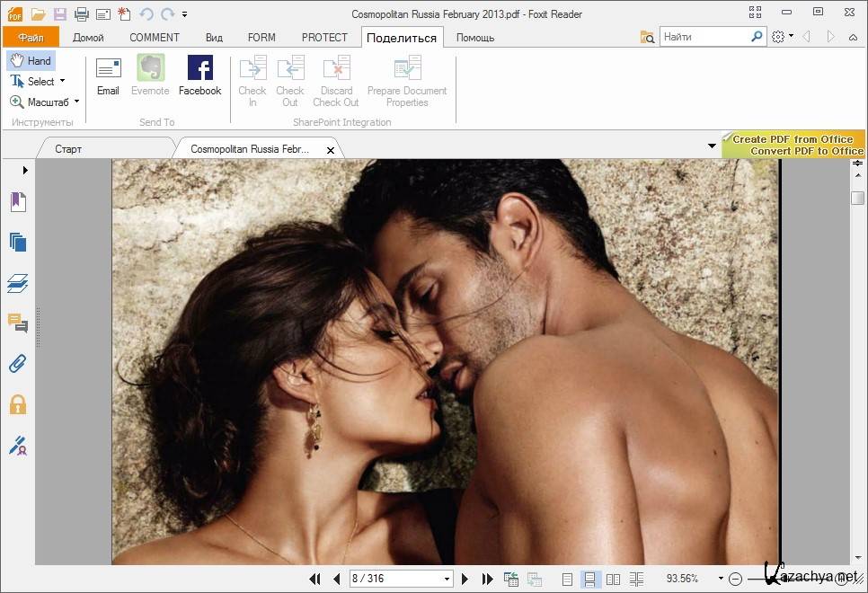Expand the Select tool dropdown
868x593 pixels.
62,81
